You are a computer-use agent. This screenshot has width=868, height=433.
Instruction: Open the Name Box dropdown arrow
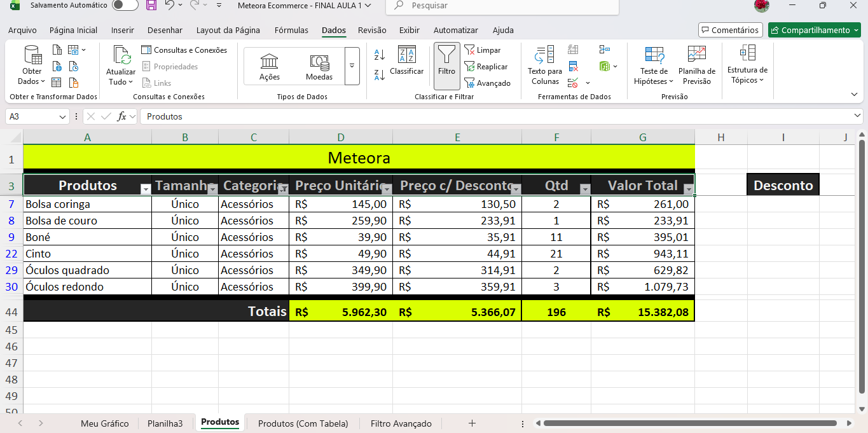[x=62, y=117]
